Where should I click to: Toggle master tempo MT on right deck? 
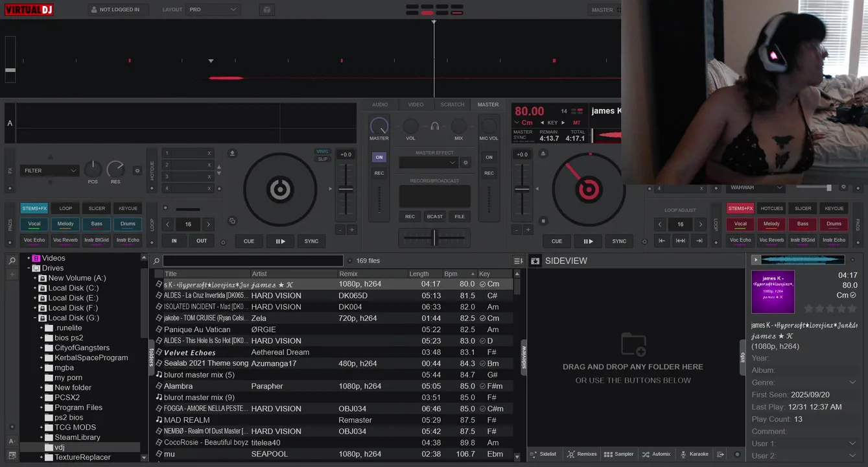(576, 123)
